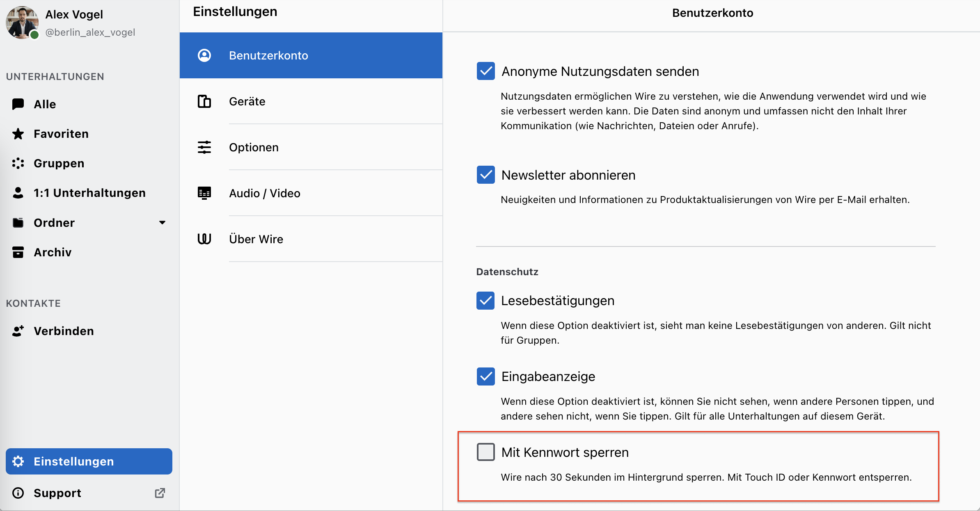Click Alex Vogel's profile avatar
Viewport: 980px width, 511px height.
tap(22, 23)
